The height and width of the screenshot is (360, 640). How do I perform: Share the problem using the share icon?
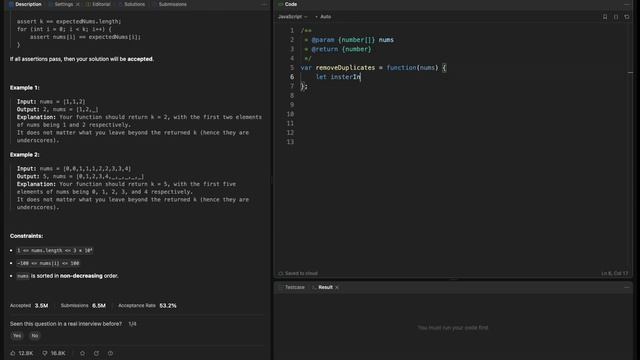pos(96,353)
